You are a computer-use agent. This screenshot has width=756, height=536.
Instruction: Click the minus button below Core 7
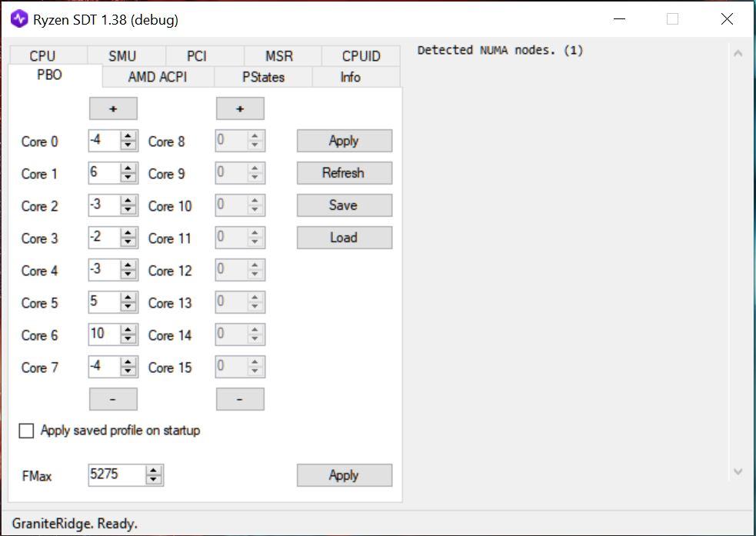(113, 399)
